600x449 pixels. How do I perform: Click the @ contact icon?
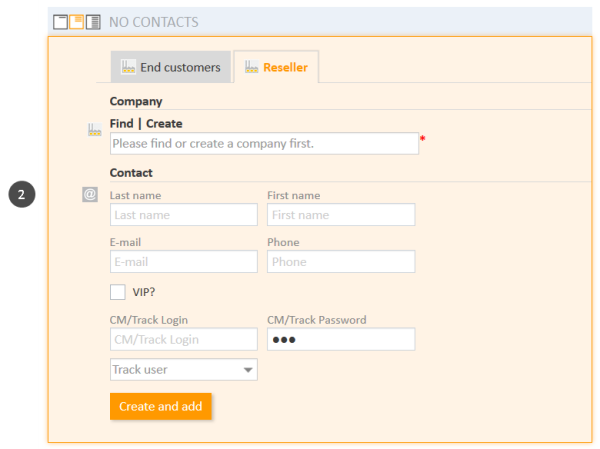pyautogui.click(x=90, y=194)
